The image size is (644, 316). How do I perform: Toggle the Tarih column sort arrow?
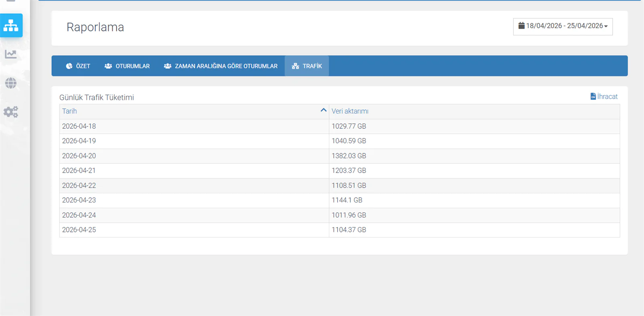click(323, 110)
